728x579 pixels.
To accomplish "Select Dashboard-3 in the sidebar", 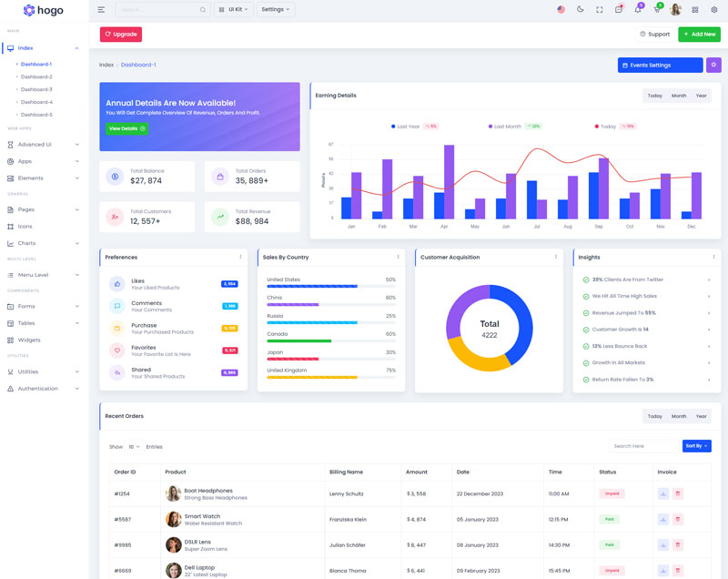I will pos(36,89).
